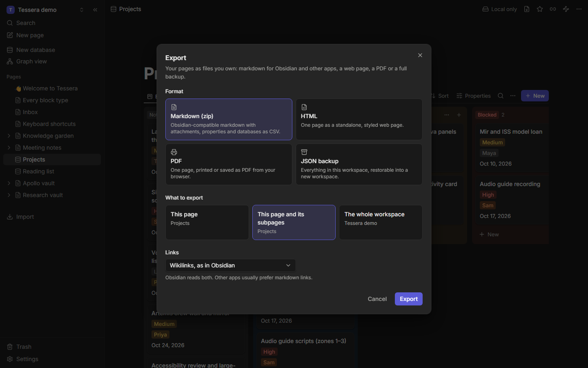Open the Reading list page

(x=52, y=171)
